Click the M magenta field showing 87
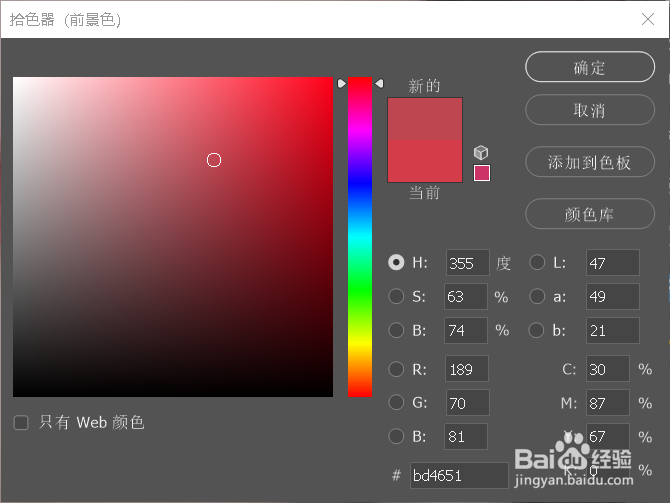This screenshot has width=670, height=503. pos(608,403)
